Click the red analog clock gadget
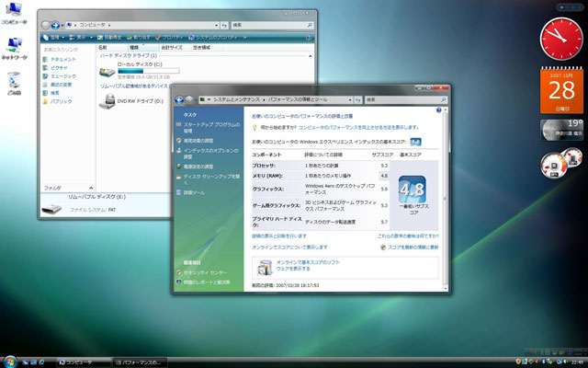This screenshot has height=368, width=588. (561, 39)
